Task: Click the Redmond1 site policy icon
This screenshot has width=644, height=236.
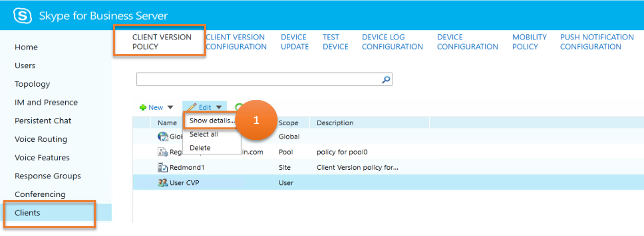Action: coord(163,167)
